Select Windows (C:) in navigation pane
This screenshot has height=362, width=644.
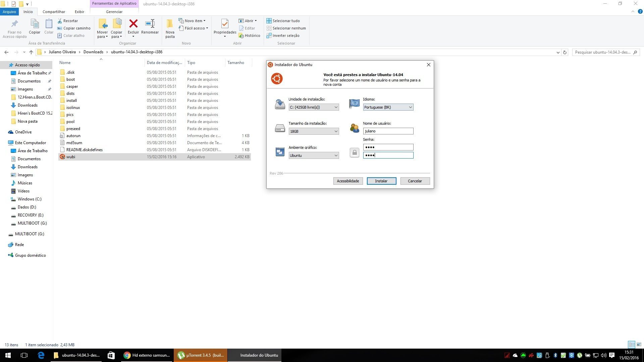tap(30, 199)
